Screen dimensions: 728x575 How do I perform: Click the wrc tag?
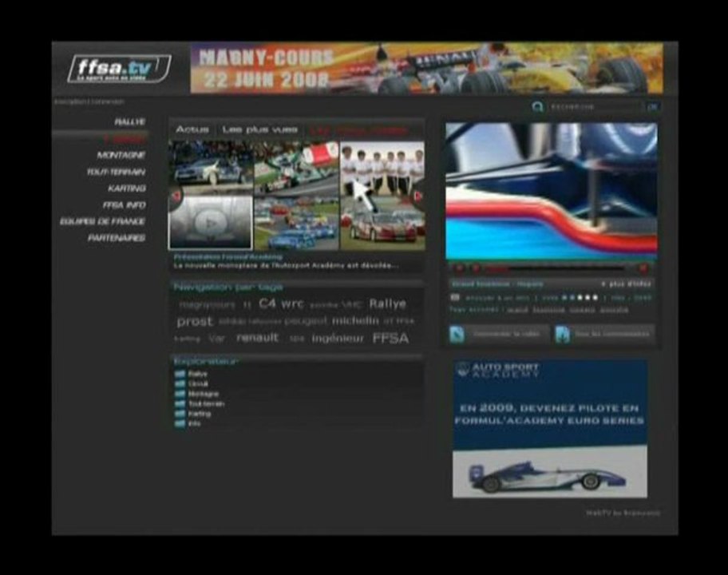coord(292,304)
